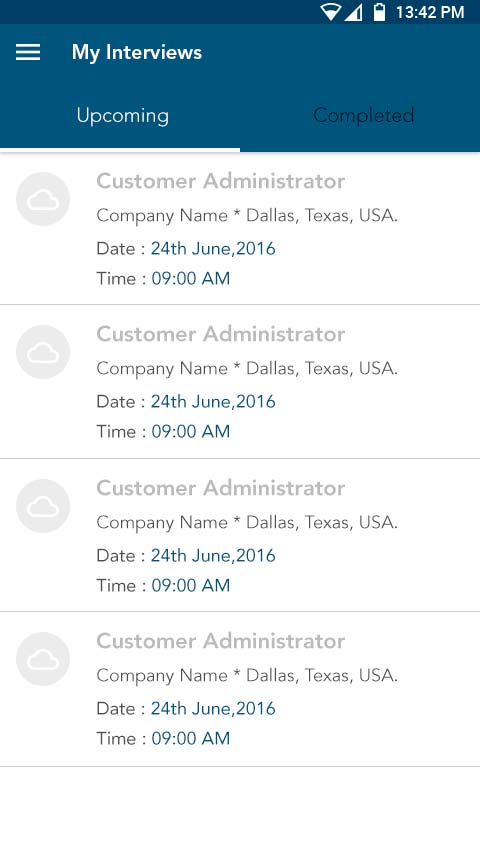
Task: Tap the My Interviews header title
Action: [x=137, y=52]
